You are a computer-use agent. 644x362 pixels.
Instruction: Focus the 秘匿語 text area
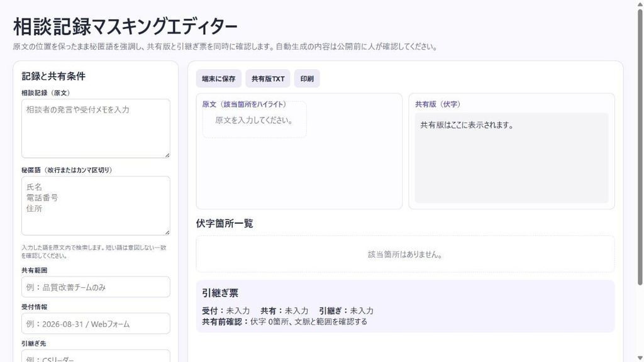[96, 206]
